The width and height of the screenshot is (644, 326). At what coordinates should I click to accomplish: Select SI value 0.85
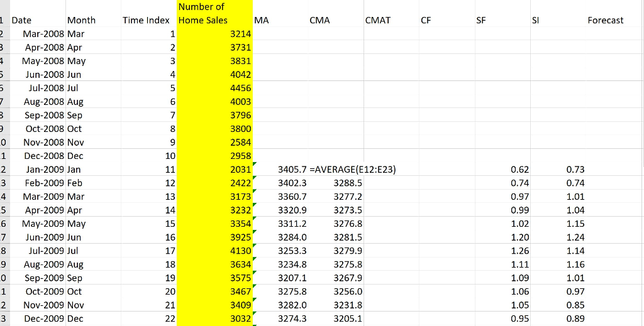click(558, 305)
